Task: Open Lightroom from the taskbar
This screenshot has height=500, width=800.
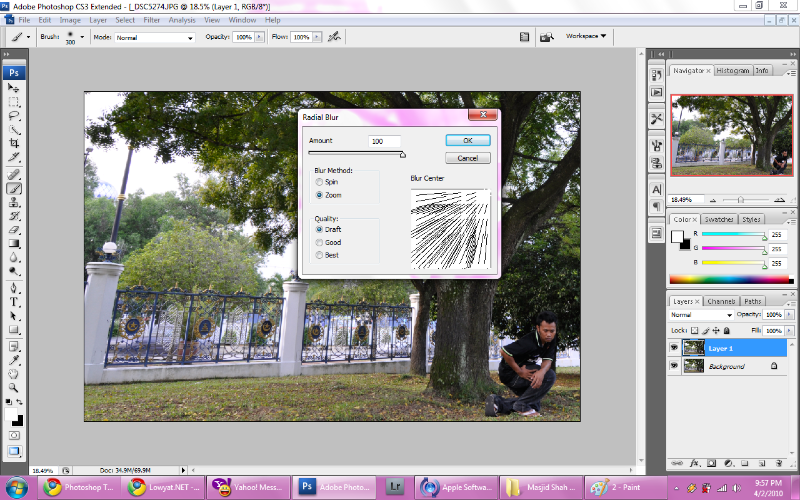Action: pyautogui.click(x=396, y=488)
